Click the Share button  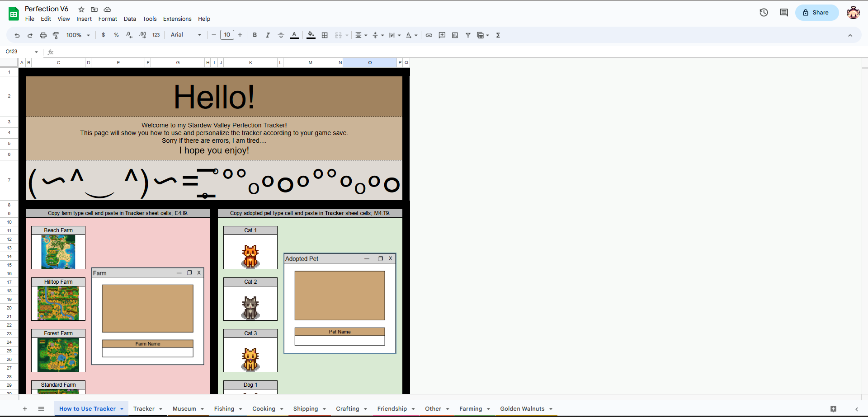point(816,13)
